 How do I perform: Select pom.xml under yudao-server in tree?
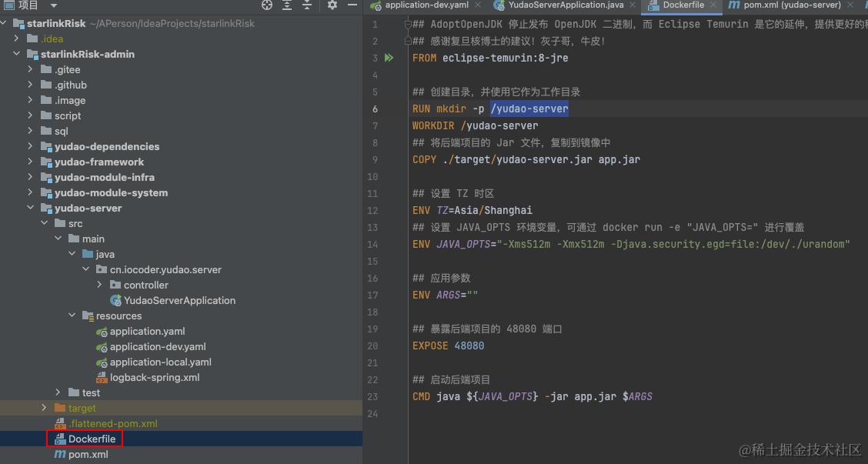coord(88,455)
